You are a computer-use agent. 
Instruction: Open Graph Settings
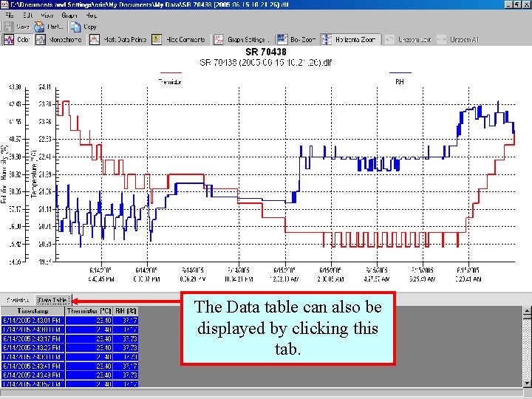tap(241, 40)
